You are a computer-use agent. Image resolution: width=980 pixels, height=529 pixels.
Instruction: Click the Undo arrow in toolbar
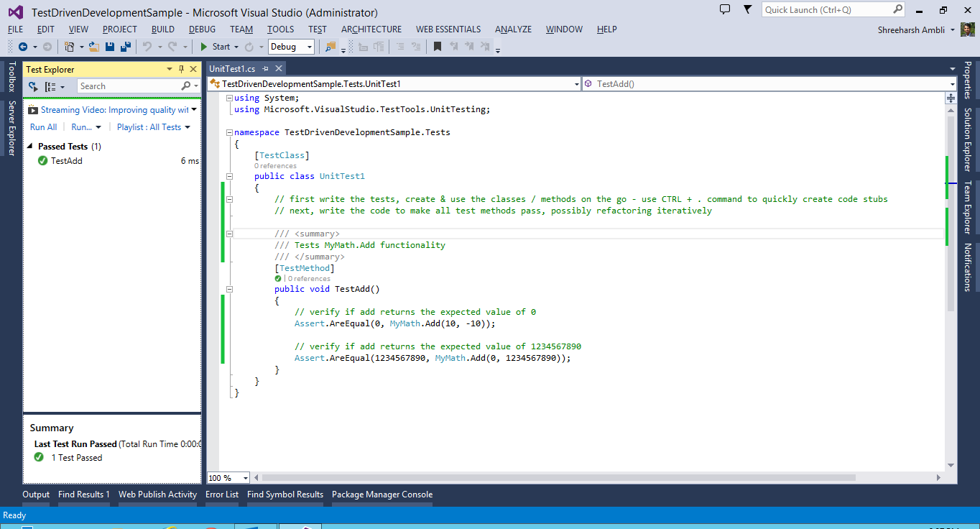pyautogui.click(x=147, y=47)
